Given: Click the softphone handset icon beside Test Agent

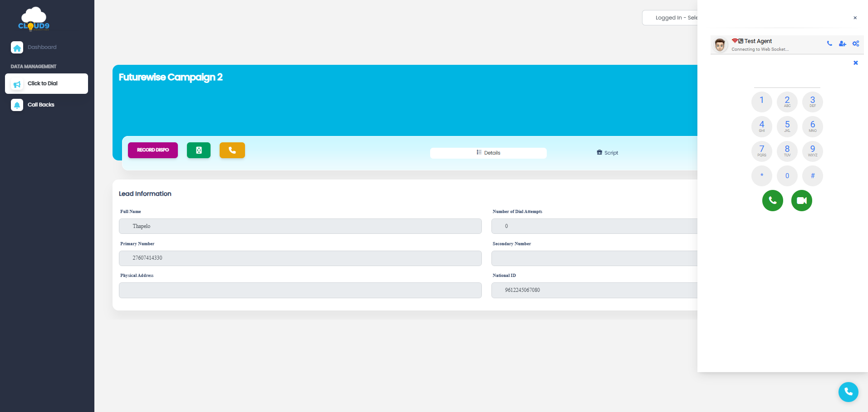Looking at the screenshot, I should [829, 44].
